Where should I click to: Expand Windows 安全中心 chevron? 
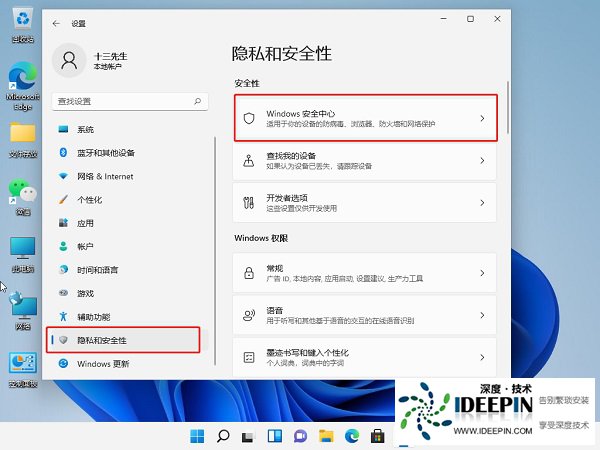tap(482, 119)
